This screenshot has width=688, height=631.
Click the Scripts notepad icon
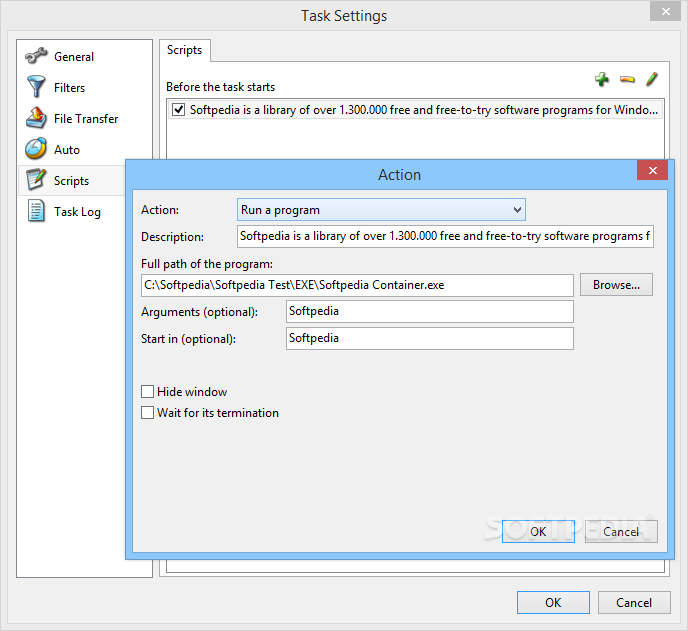click(x=36, y=179)
